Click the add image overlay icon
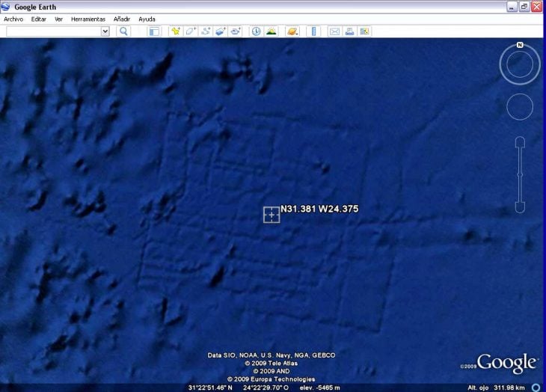The image size is (546, 392). tap(220, 31)
